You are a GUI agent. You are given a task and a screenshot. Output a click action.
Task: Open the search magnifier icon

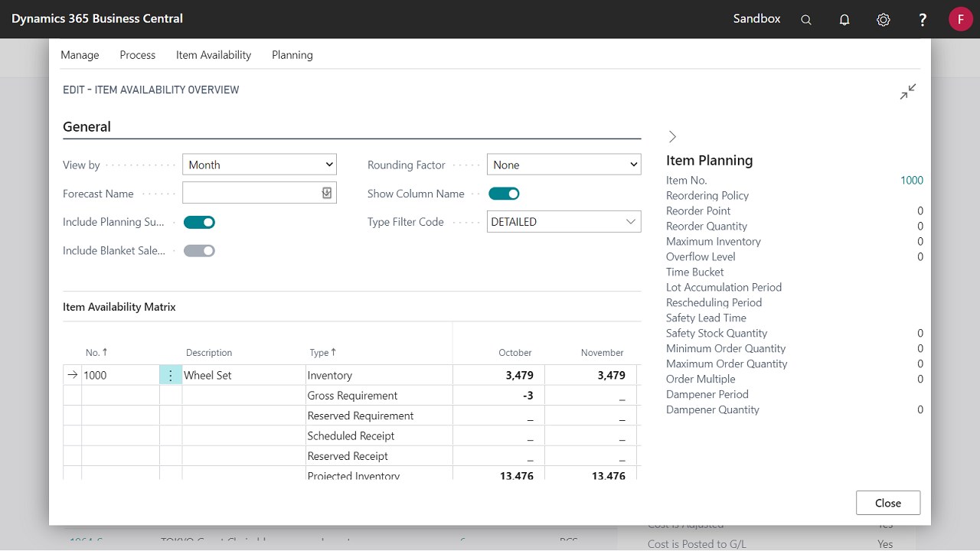pyautogui.click(x=806, y=19)
